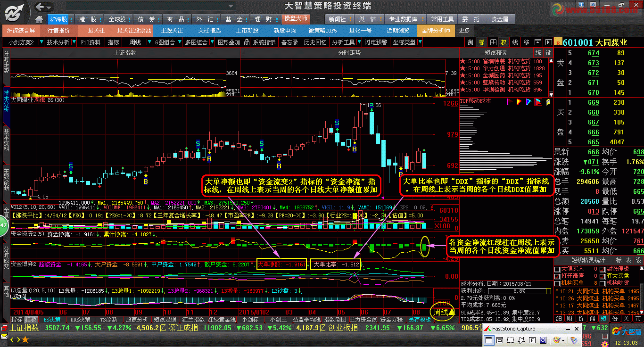
Task: Open the 港股 market tab
Action: pos(88,19)
